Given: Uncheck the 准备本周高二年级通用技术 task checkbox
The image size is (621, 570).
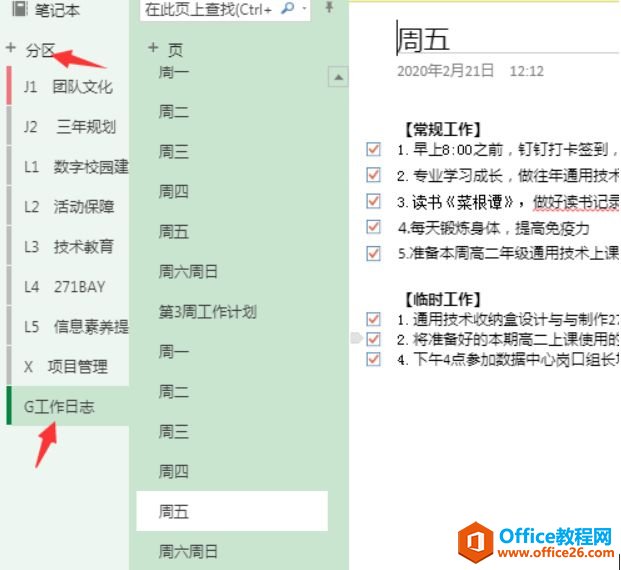Looking at the screenshot, I should point(373,254).
